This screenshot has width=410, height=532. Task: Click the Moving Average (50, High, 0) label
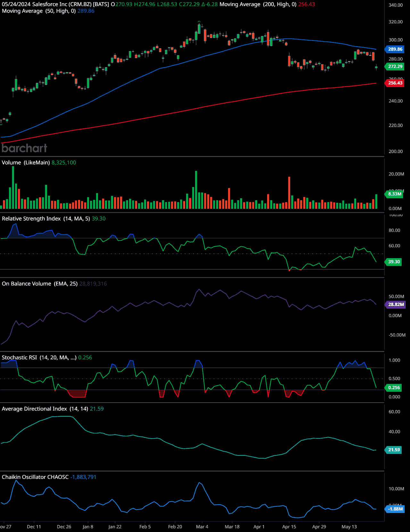(x=39, y=11)
